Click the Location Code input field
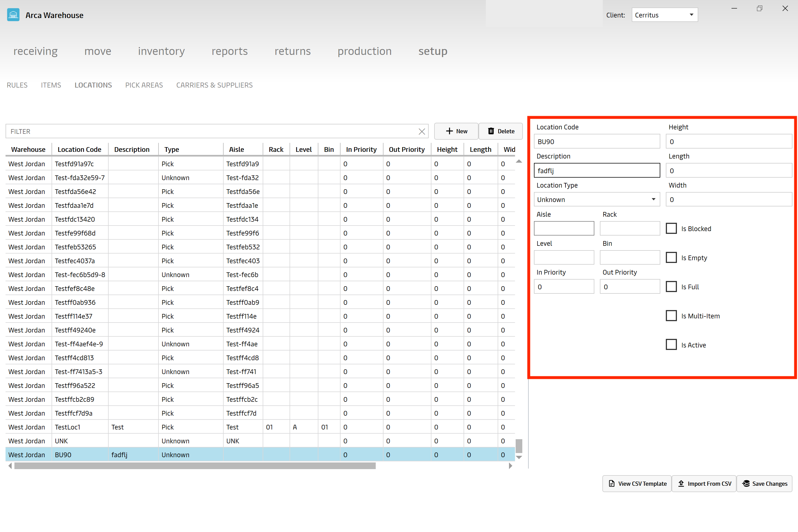 pyautogui.click(x=595, y=141)
